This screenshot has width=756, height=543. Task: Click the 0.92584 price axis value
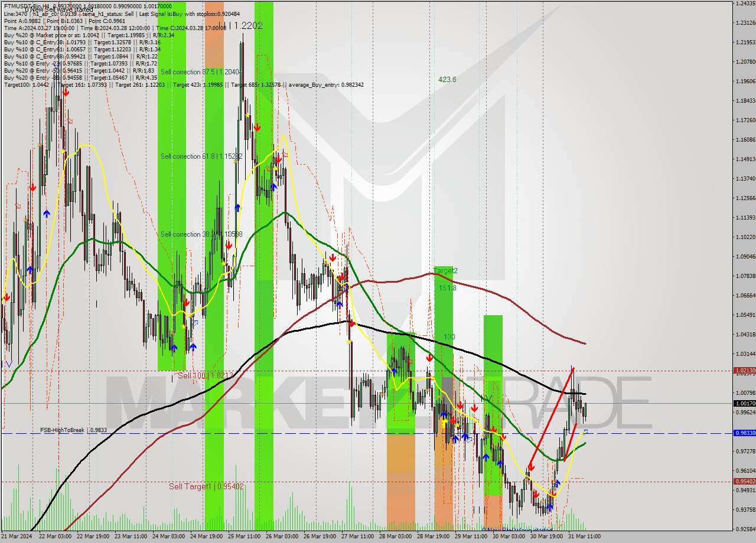point(745,529)
